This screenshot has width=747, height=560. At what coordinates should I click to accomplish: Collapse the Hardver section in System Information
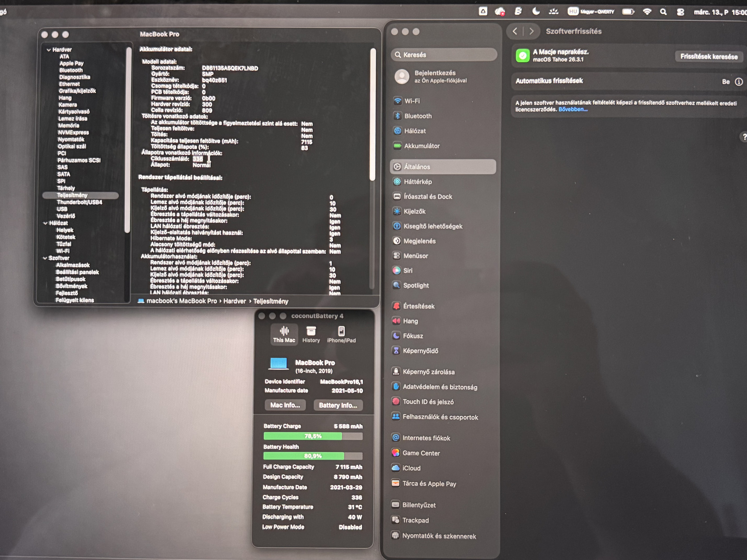click(49, 50)
